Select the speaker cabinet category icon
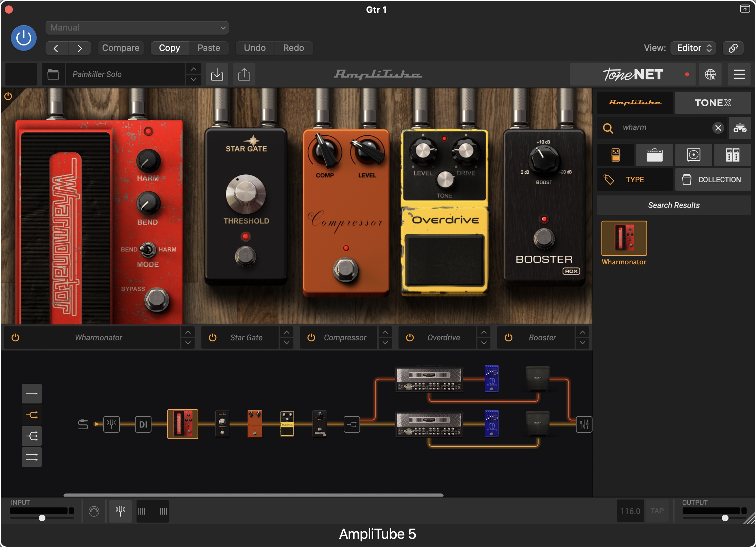756x547 pixels. click(x=693, y=155)
